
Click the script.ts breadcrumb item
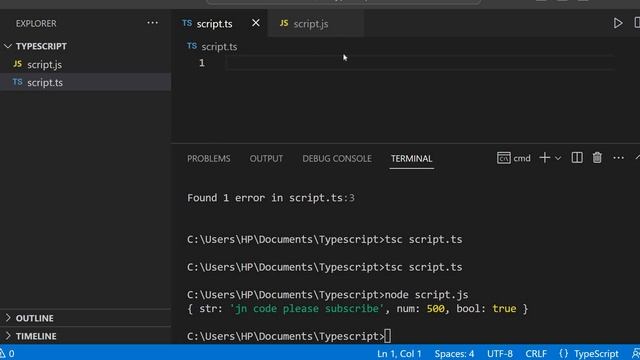219,47
